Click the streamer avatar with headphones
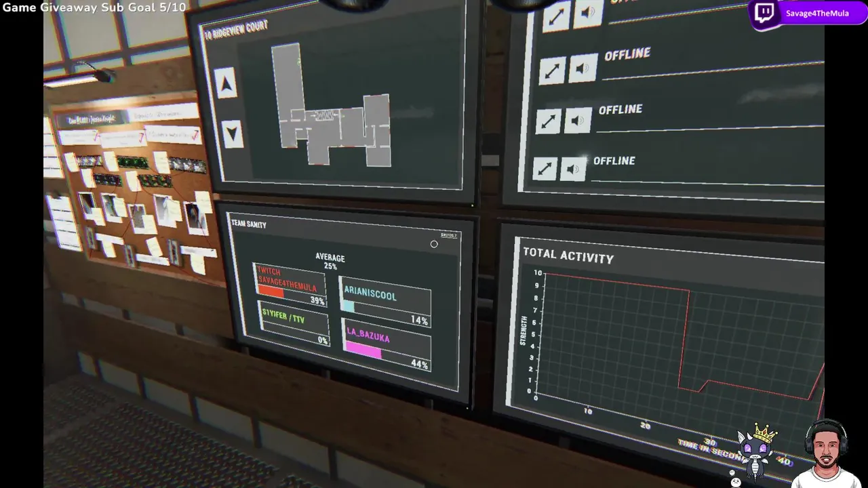Viewport: 868px width, 488px height. pyautogui.click(x=826, y=453)
